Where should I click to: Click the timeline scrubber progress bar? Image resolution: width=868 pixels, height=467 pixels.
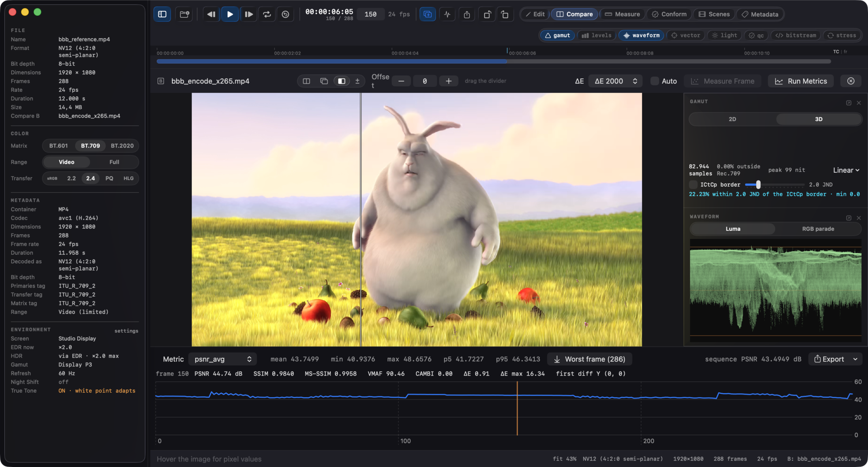pos(494,61)
